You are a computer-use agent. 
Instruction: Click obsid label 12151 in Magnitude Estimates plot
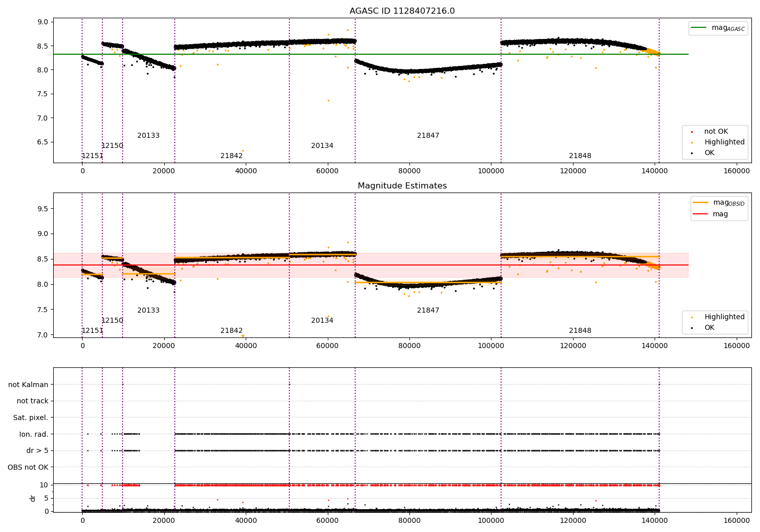click(92, 331)
